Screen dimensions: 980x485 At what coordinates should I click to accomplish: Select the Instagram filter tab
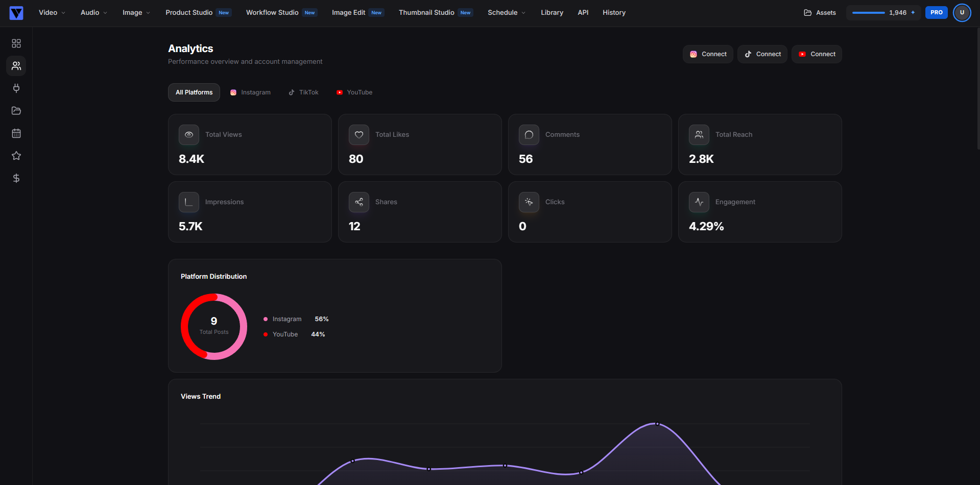250,92
